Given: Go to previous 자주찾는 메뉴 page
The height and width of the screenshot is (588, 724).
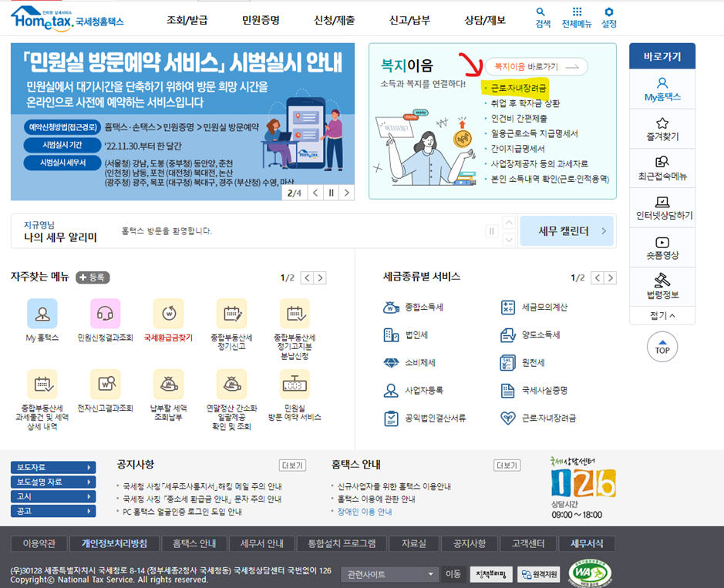Looking at the screenshot, I should pos(307,278).
